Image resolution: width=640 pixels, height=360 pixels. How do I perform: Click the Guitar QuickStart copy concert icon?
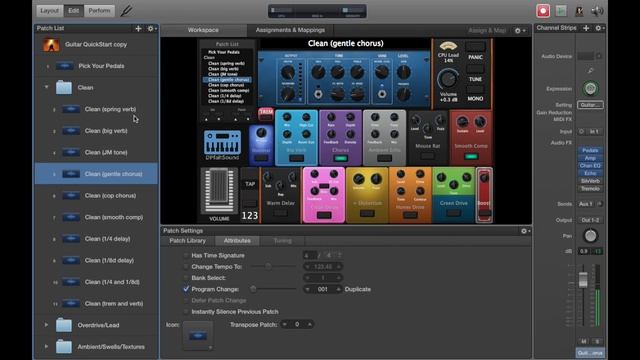[x=51, y=44]
